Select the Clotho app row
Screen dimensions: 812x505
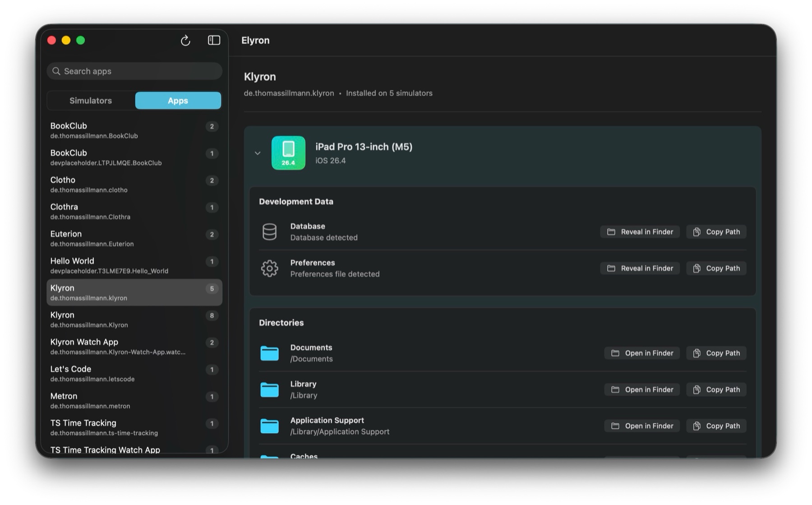pos(134,185)
